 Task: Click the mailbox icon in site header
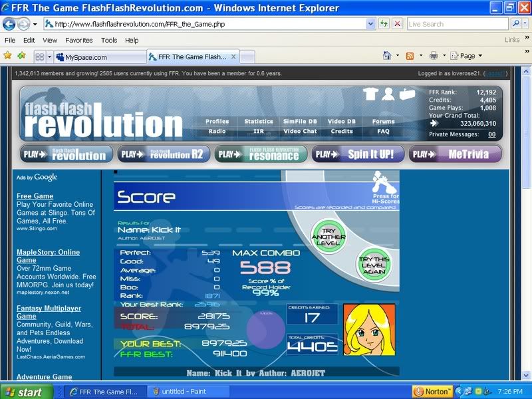(x=406, y=94)
